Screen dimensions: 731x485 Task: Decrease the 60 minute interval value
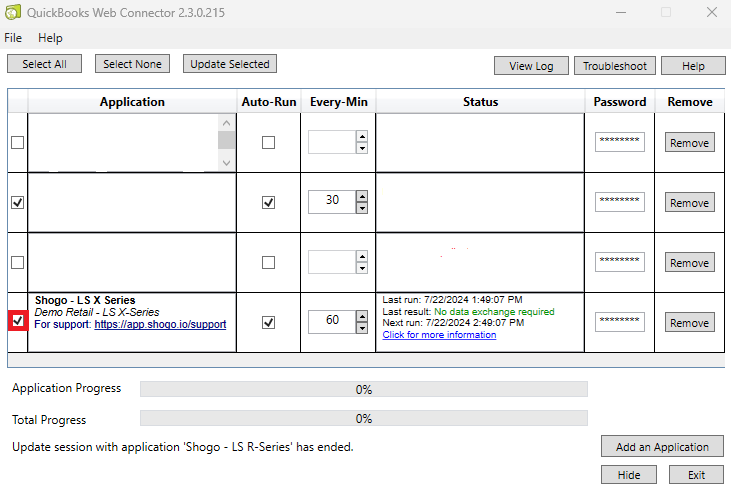362,328
